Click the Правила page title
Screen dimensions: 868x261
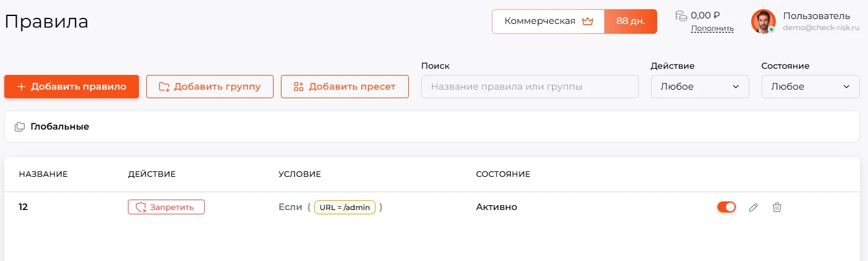(x=47, y=21)
